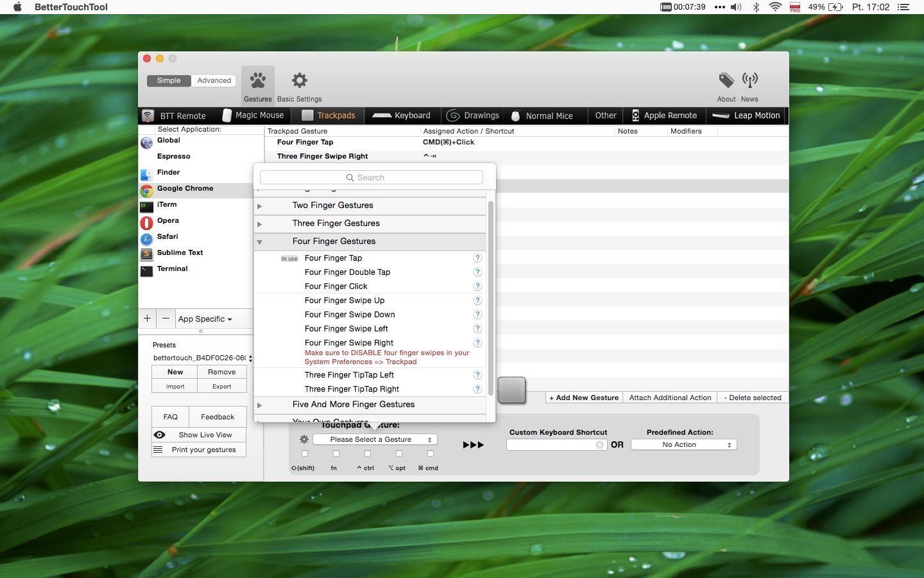
Task: Switch to Drawings tab
Action: [473, 116]
